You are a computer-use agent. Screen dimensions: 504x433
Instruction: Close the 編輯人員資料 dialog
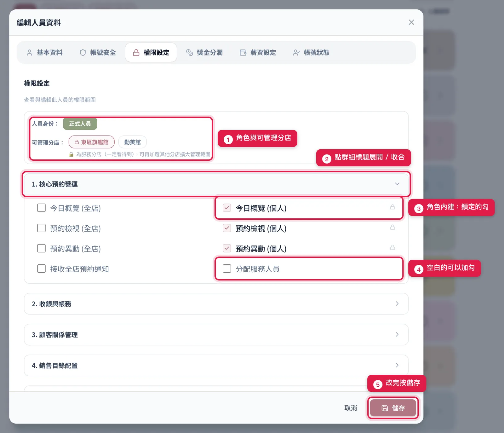click(x=411, y=22)
